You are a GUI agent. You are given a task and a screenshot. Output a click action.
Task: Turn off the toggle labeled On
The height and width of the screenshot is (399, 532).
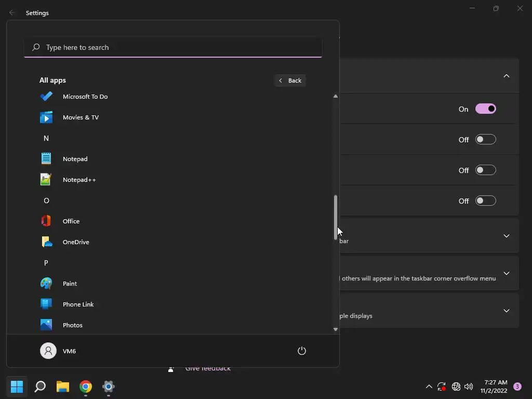[x=486, y=109]
